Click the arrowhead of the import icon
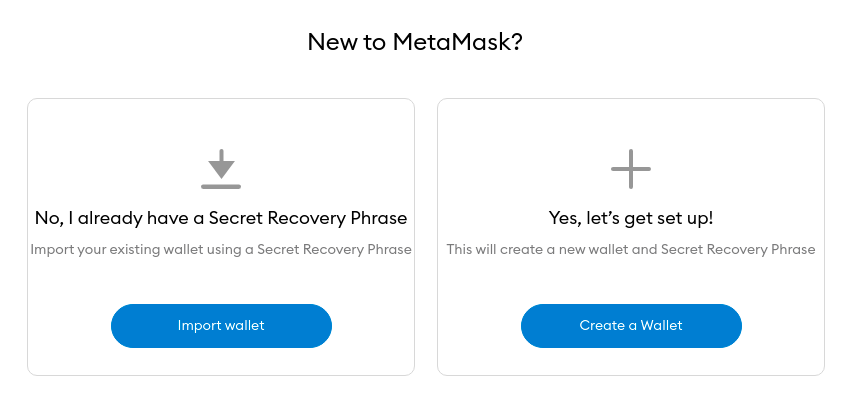The image size is (850, 404). (221, 168)
